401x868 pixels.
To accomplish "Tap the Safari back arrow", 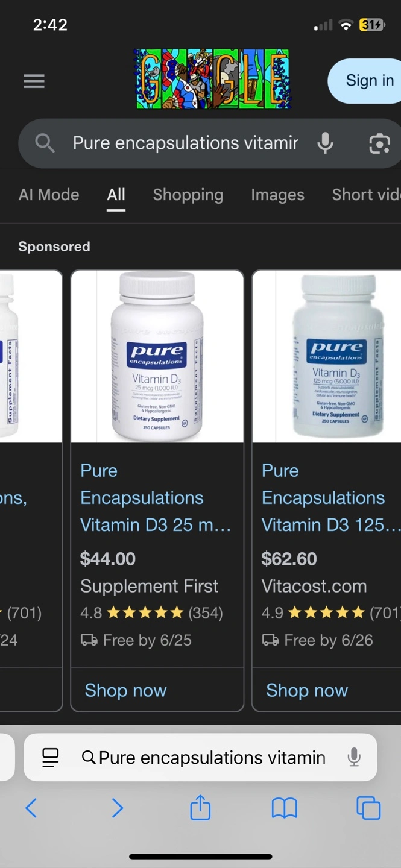I will coord(31,808).
